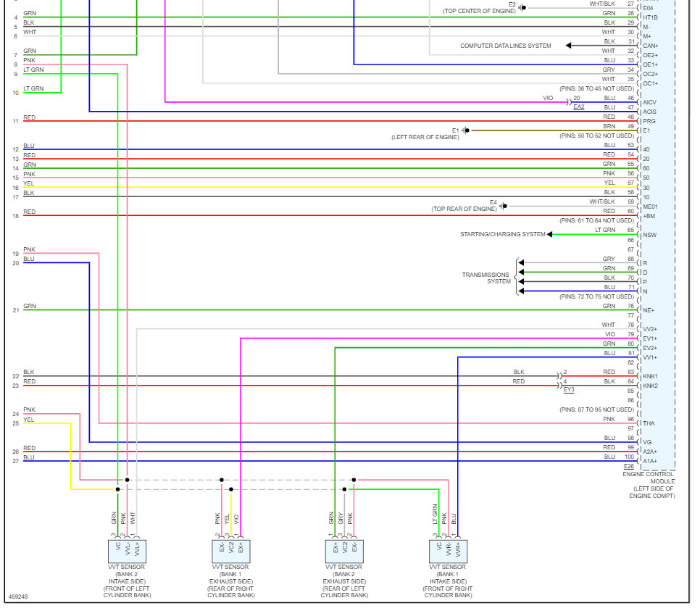The image size is (700, 611).
Task: Click the (PINS: 72 TO 75 NOT USED) note
Action: (596, 296)
